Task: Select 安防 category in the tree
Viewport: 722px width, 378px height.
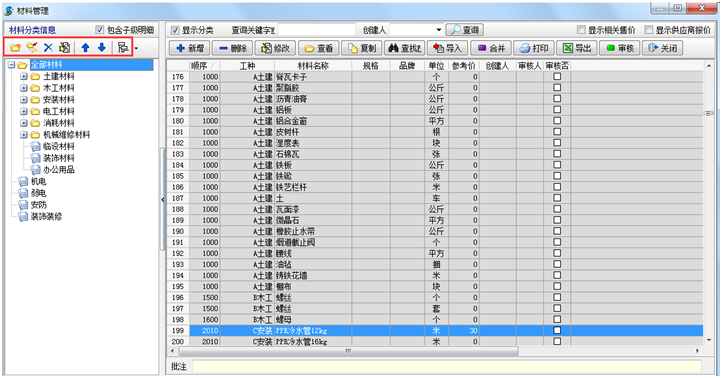Action: [39, 205]
